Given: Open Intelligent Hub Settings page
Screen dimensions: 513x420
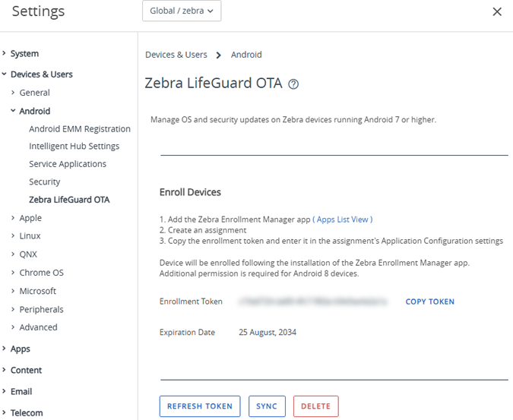Looking at the screenshot, I should [x=74, y=147].
